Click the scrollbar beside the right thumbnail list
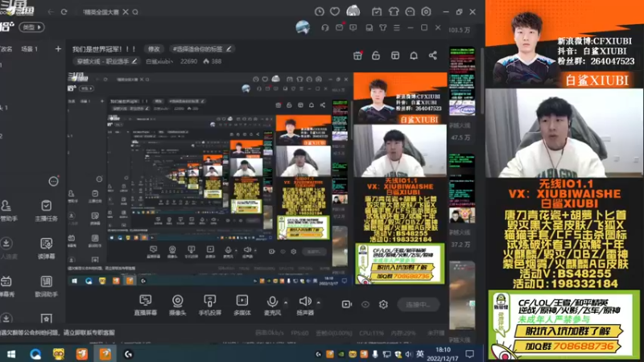 (482, 80)
